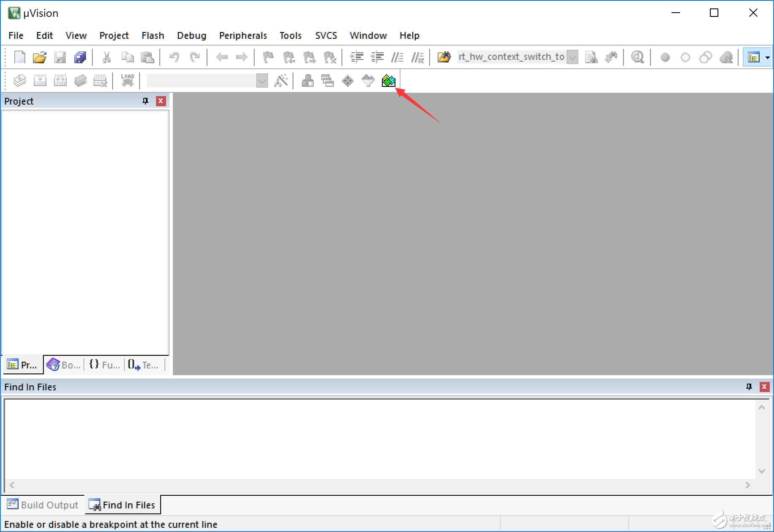Click the Save All disks icon
The width and height of the screenshot is (774, 532).
click(80, 57)
